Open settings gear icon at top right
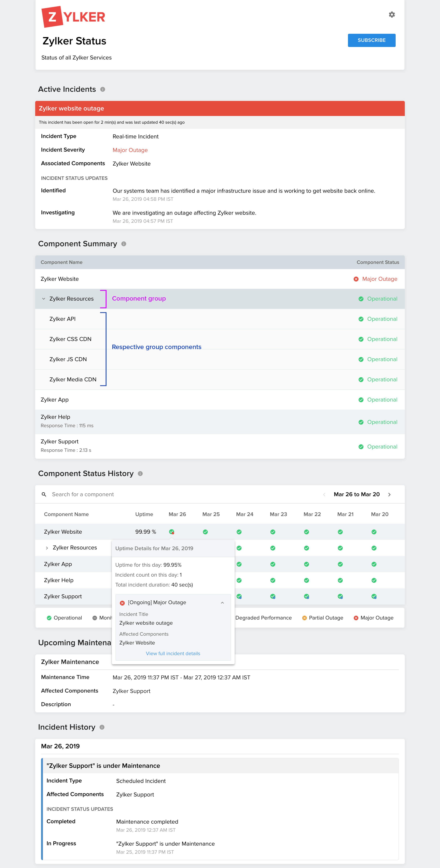Viewport: 440px width, 868px height. 392,14
